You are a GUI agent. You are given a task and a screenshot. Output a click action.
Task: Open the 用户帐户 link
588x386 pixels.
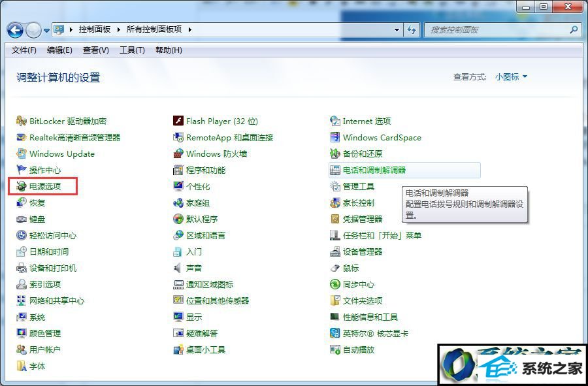click(x=45, y=349)
